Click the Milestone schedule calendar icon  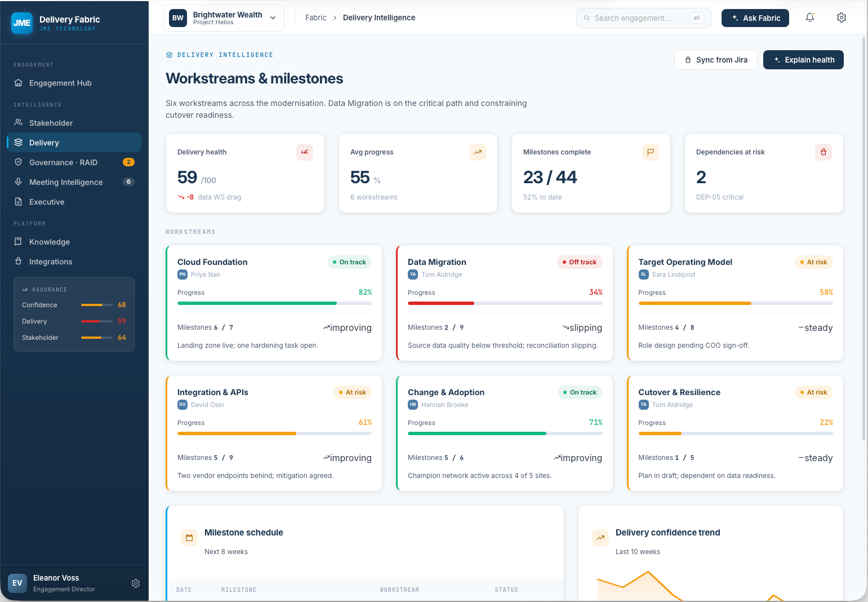[189, 538]
